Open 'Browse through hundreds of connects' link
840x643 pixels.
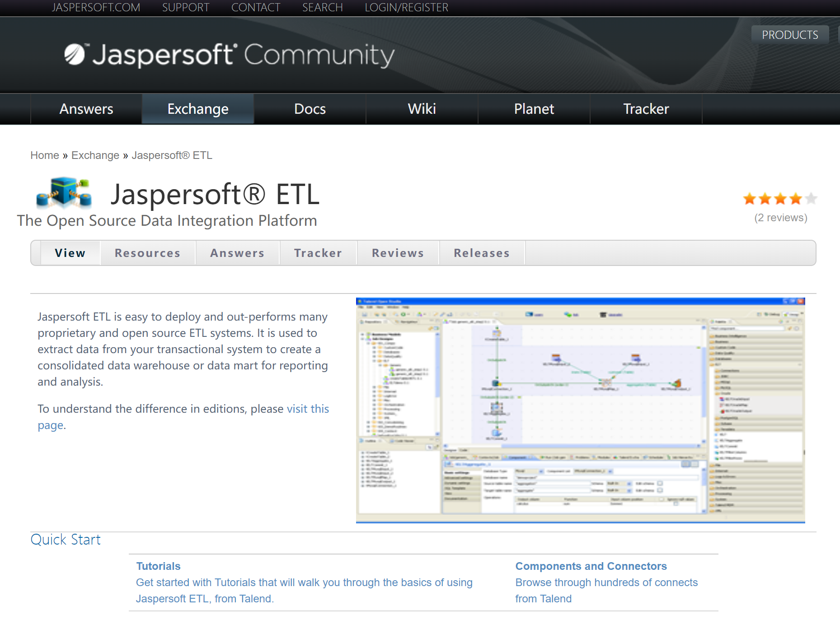(x=606, y=591)
